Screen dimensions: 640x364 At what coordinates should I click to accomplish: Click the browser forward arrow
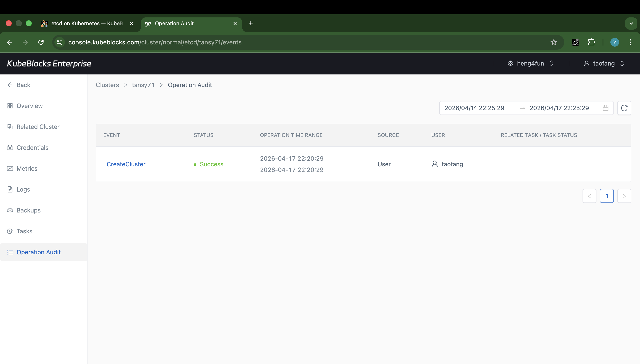25,42
